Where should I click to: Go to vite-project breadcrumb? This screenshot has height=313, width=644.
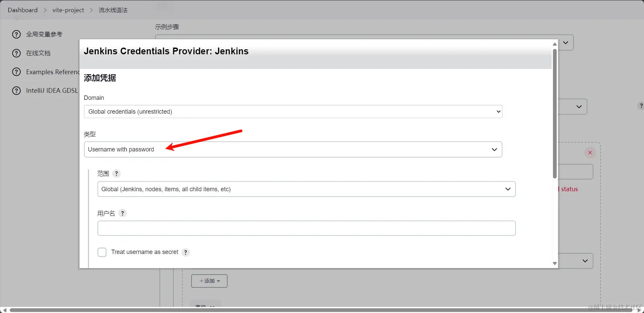pos(68,10)
